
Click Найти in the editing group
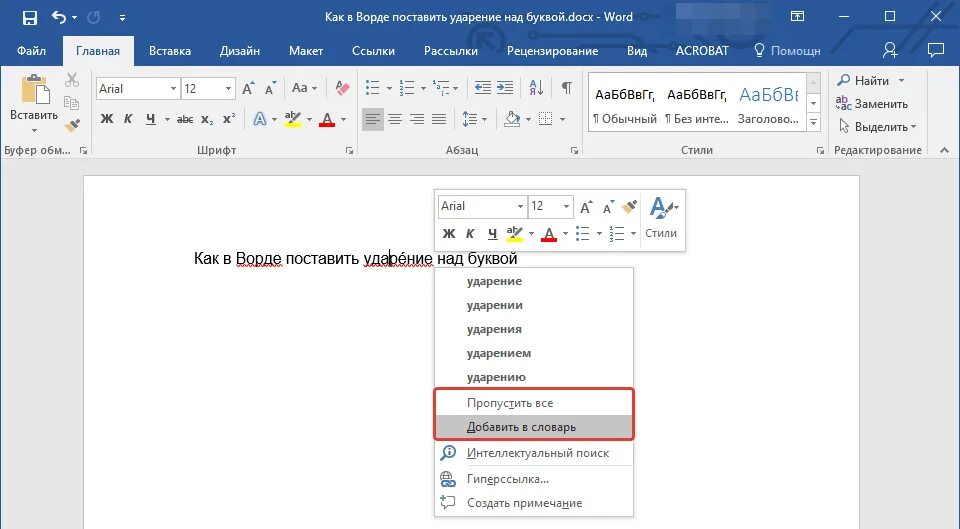(x=870, y=81)
